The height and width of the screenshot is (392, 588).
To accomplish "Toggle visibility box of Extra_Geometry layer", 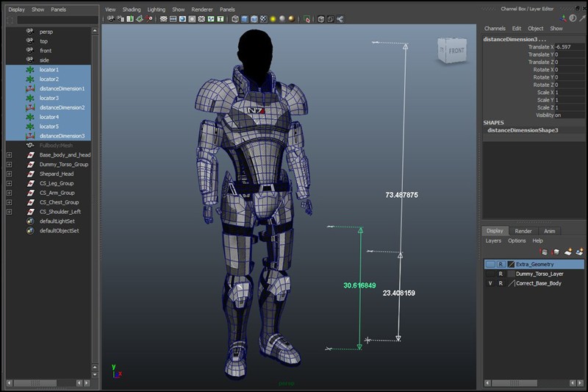I will click(490, 264).
